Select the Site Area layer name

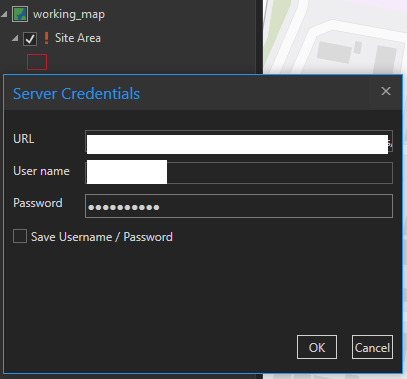(78, 38)
